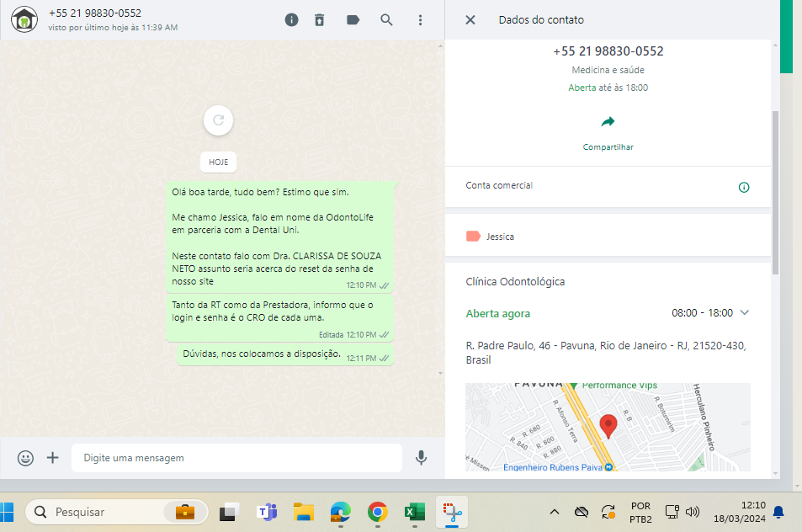802x532 pixels.
Task: Open the three-dot chat menu
Action: pyautogui.click(x=420, y=19)
